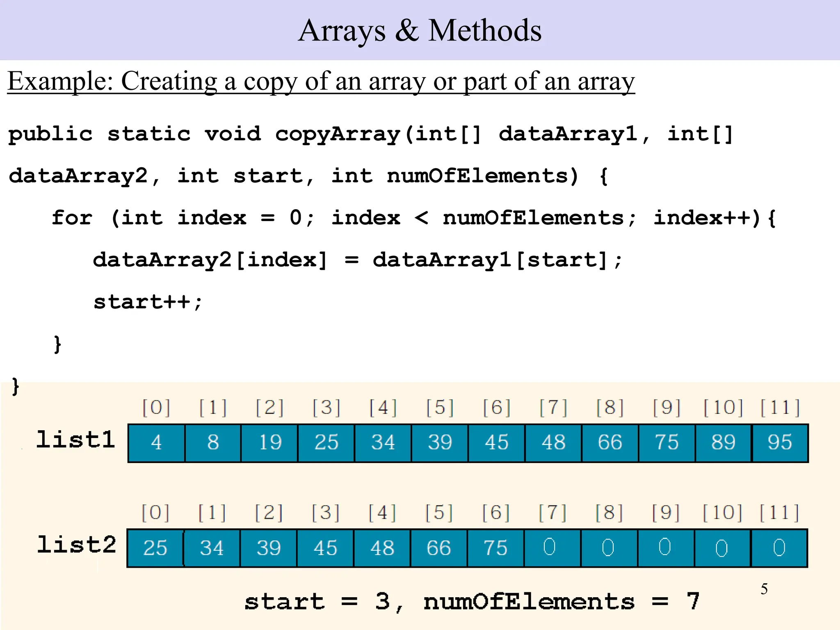Click the slide page number 5
This screenshot has width=840, height=630.
(x=764, y=589)
